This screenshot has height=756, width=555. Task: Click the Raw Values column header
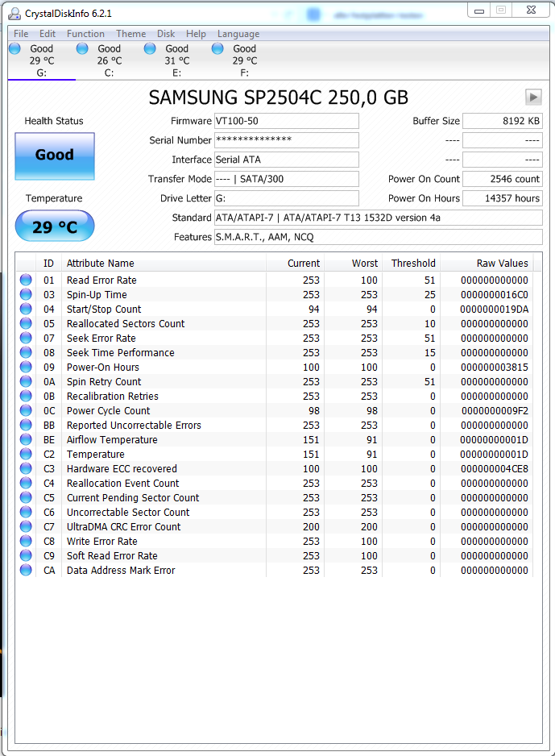487,264
